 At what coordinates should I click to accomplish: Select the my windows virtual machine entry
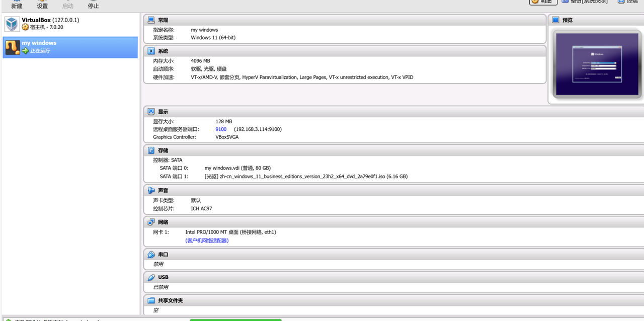point(70,47)
